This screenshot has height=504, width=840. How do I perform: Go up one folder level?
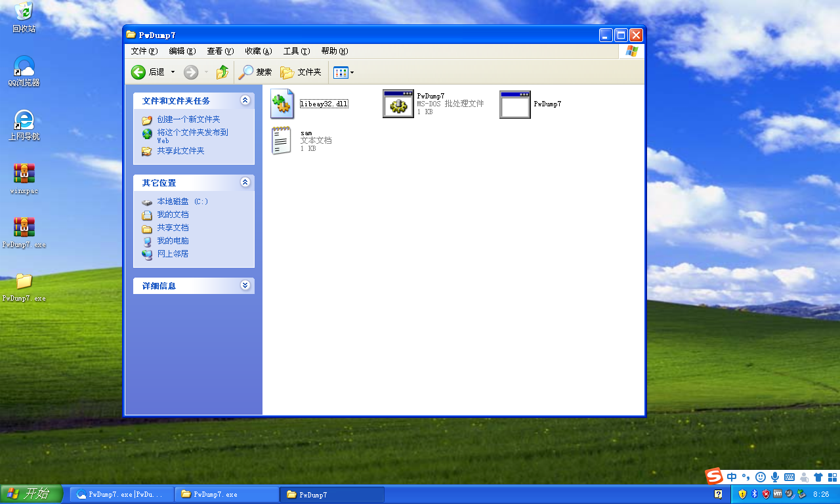click(222, 72)
